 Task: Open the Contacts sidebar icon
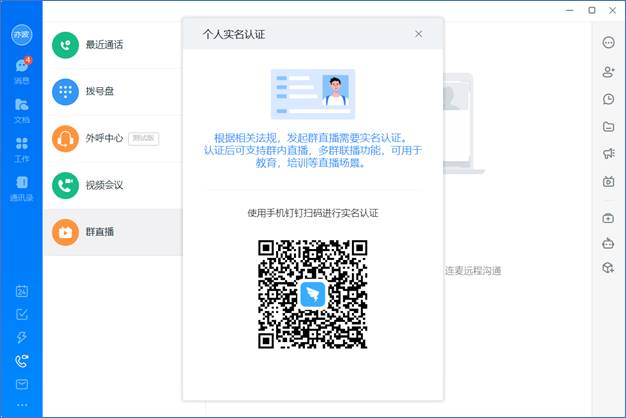[22, 188]
